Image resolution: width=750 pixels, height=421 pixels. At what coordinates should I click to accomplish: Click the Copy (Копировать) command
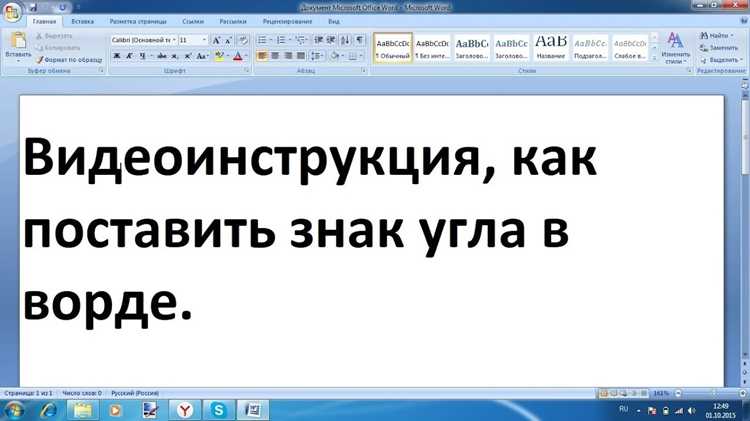[57, 48]
